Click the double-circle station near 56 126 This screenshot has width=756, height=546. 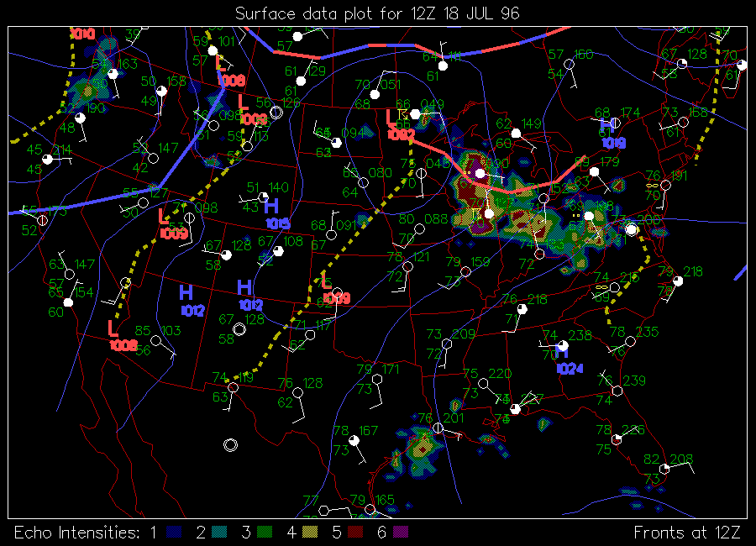pos(276,112)
